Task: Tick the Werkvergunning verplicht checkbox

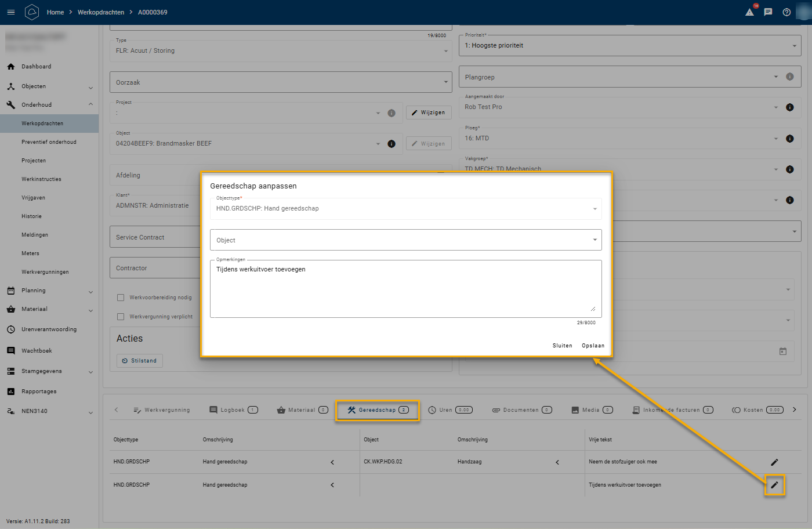Action: [x=121, y=317]
